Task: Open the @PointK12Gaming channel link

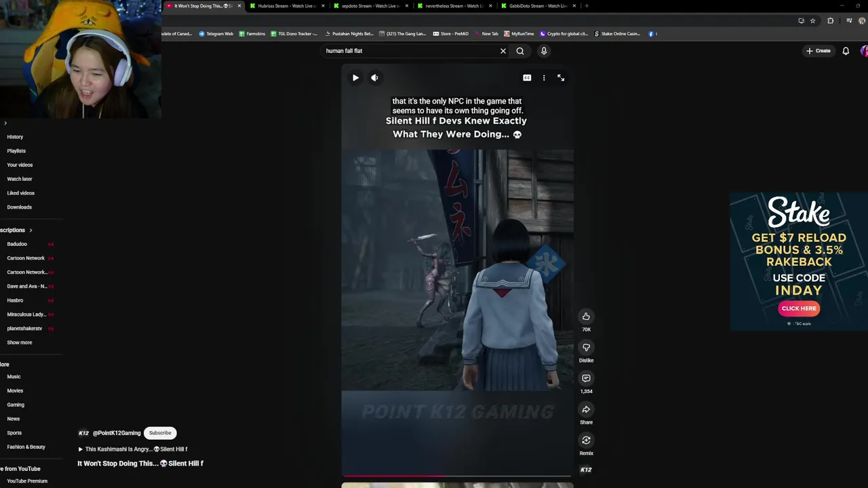Action: (x=117, y=433)
